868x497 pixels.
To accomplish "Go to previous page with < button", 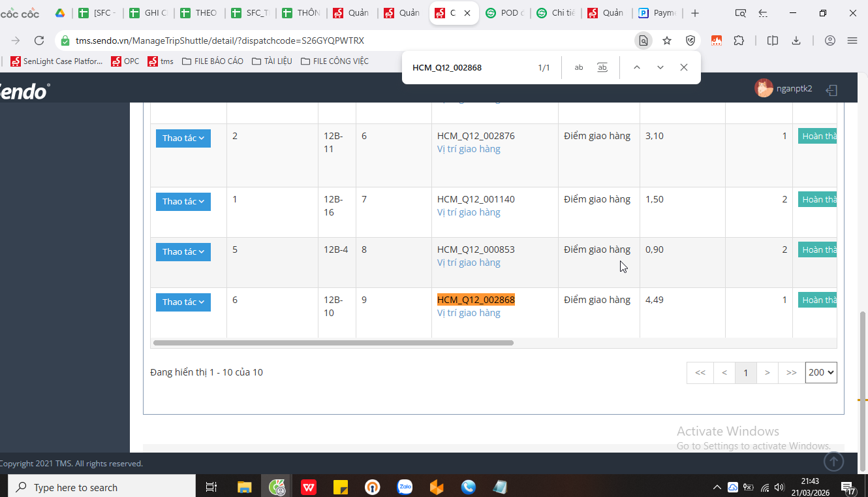I will [724, 373].
